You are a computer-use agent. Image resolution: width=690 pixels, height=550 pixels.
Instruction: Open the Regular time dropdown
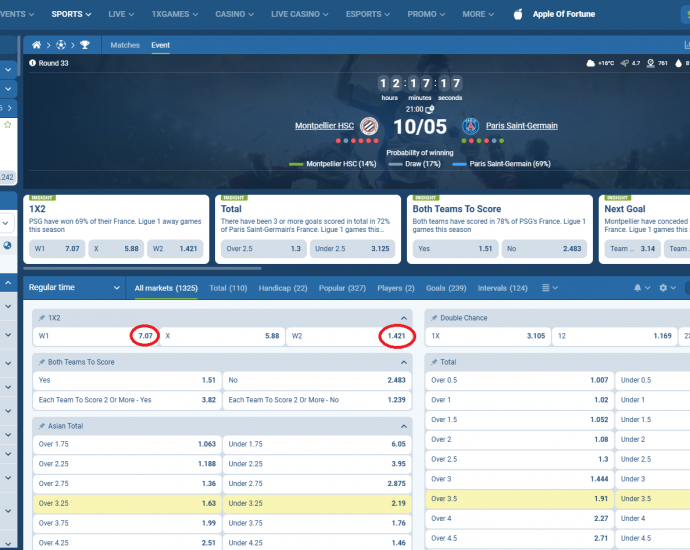tap(74, 288)
